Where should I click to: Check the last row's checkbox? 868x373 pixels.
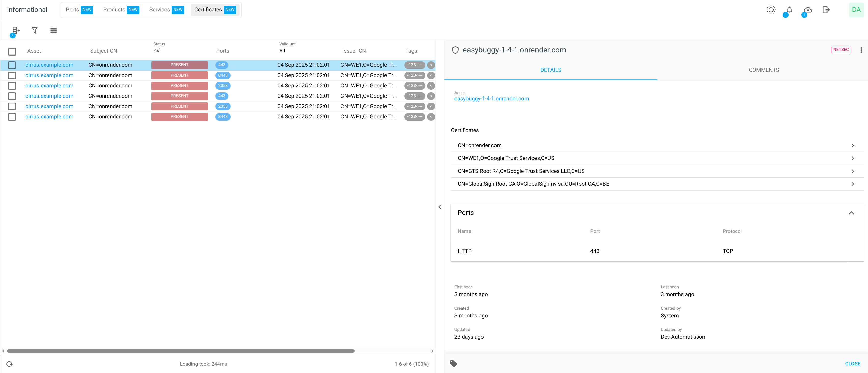12,117
